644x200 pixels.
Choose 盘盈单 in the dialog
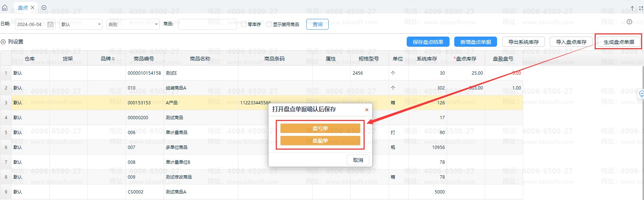320,141
